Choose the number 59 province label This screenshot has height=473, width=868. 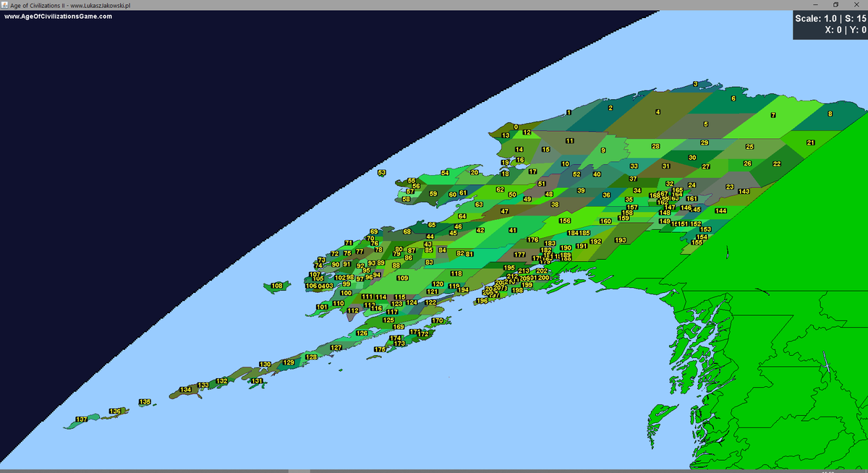pyautogui.click(x=433, y=194)
